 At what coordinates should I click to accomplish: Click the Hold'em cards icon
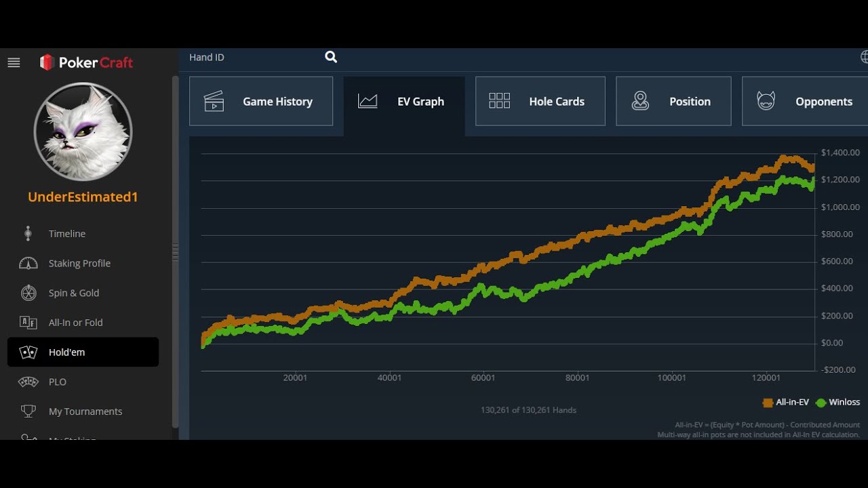click(x=28, y=352)
